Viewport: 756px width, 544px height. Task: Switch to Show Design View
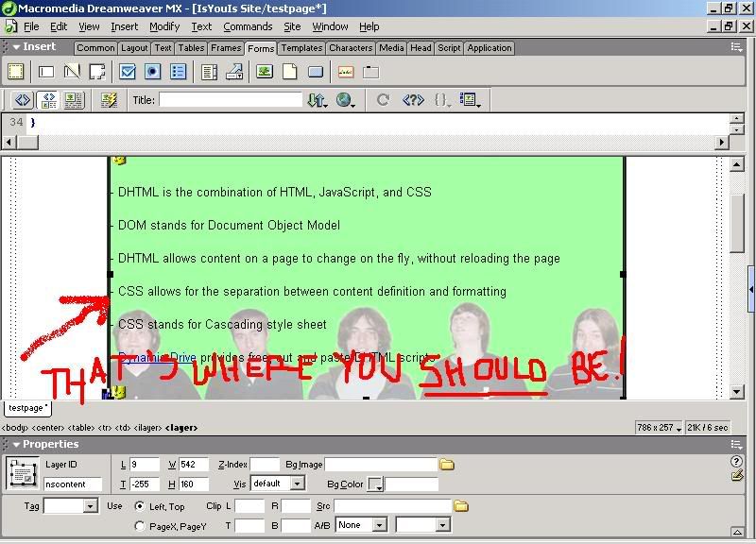73,100
